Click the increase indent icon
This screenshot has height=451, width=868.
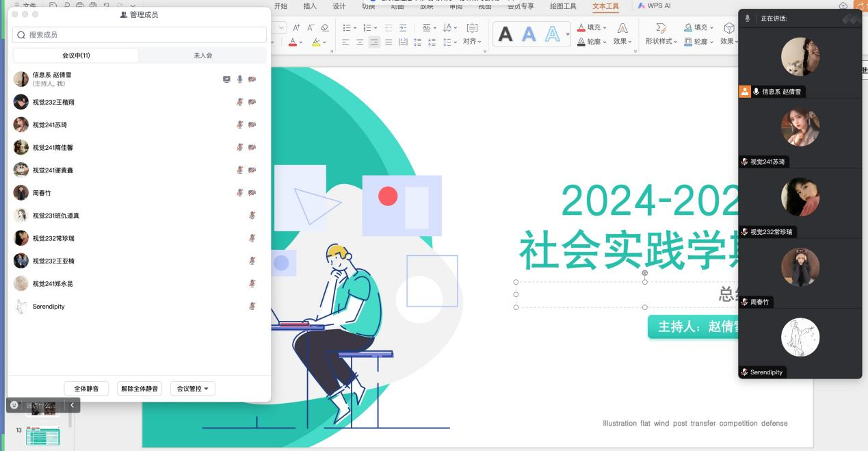pyautogui.click(x=403, y=27)
